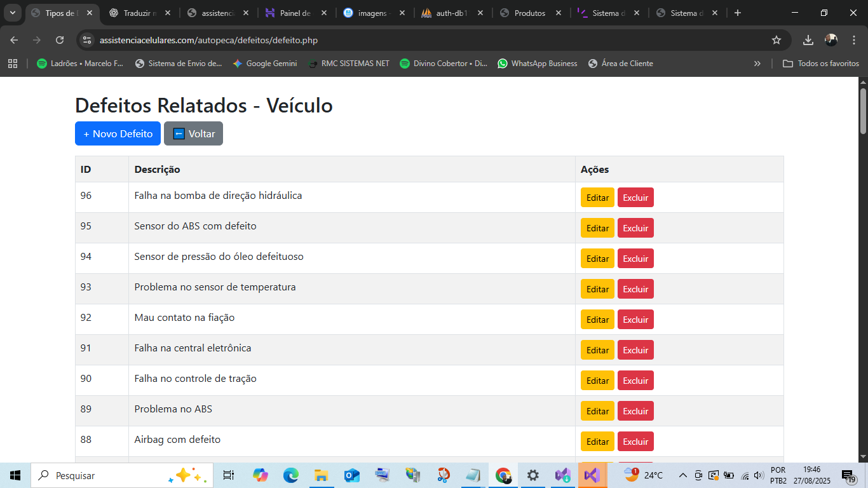Show hidden system tray icons

(682, 475)
